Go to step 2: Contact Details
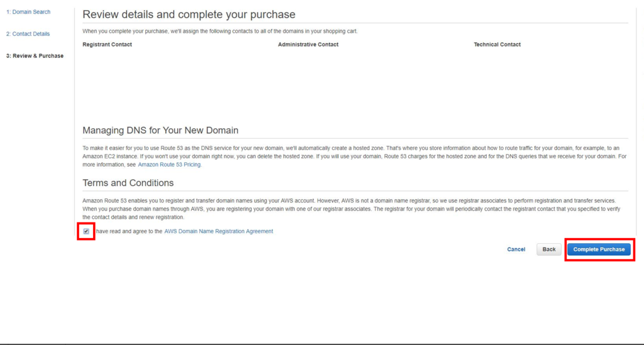The image size is (644, 345). [x=28, y=34]
